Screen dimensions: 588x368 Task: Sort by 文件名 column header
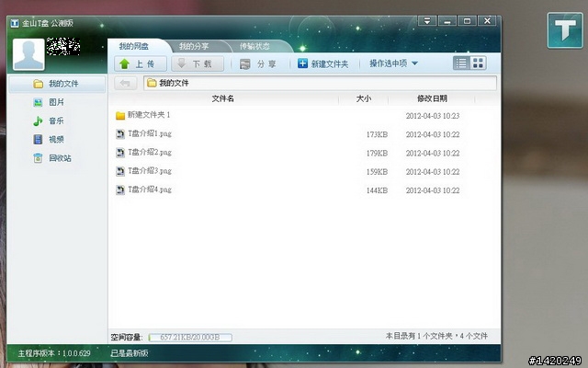coord(223,98)
